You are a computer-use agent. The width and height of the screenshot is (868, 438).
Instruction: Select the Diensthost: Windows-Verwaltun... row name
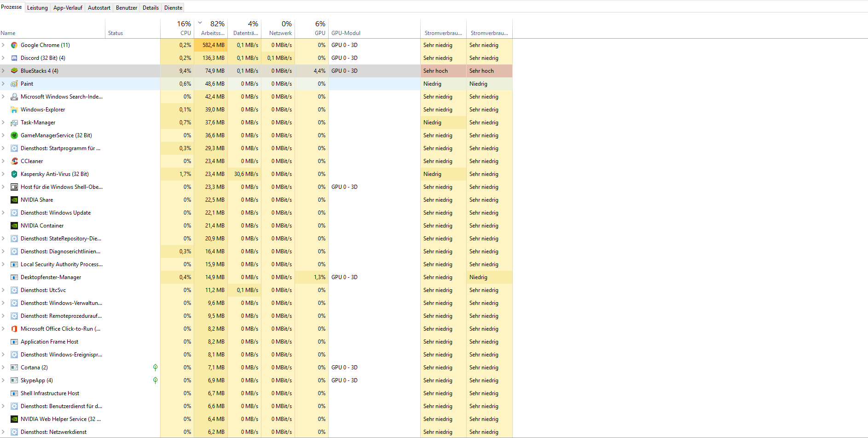point(62,303)
